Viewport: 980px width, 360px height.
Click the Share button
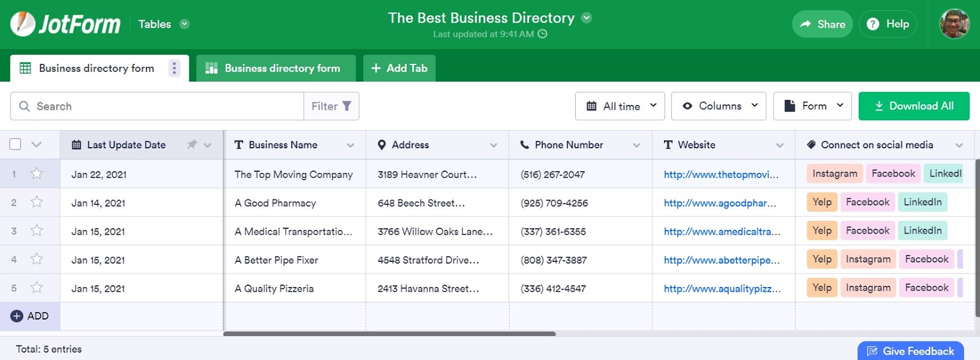pos(822,24)
